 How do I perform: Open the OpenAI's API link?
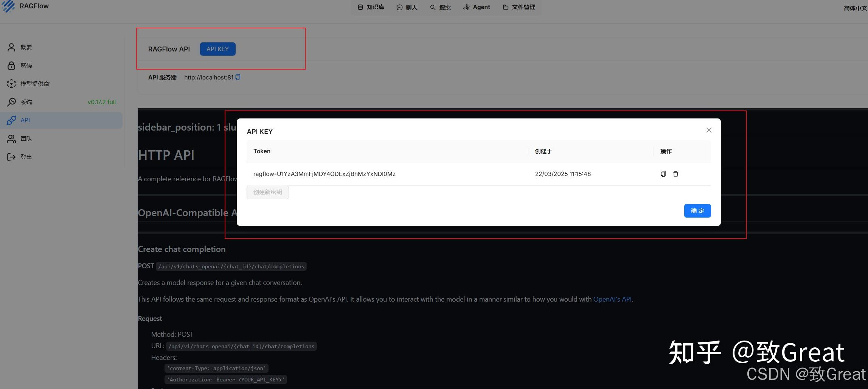coord(612,299)
